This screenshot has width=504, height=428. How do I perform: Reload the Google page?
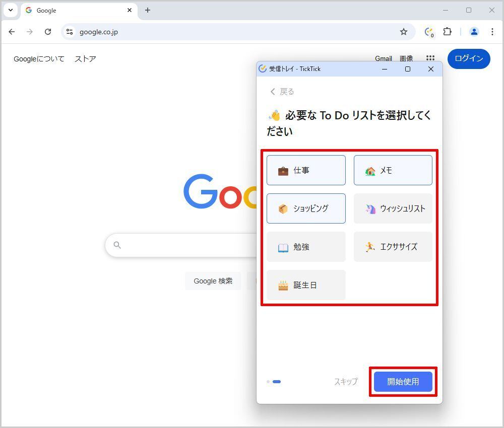tap(48, 32)
